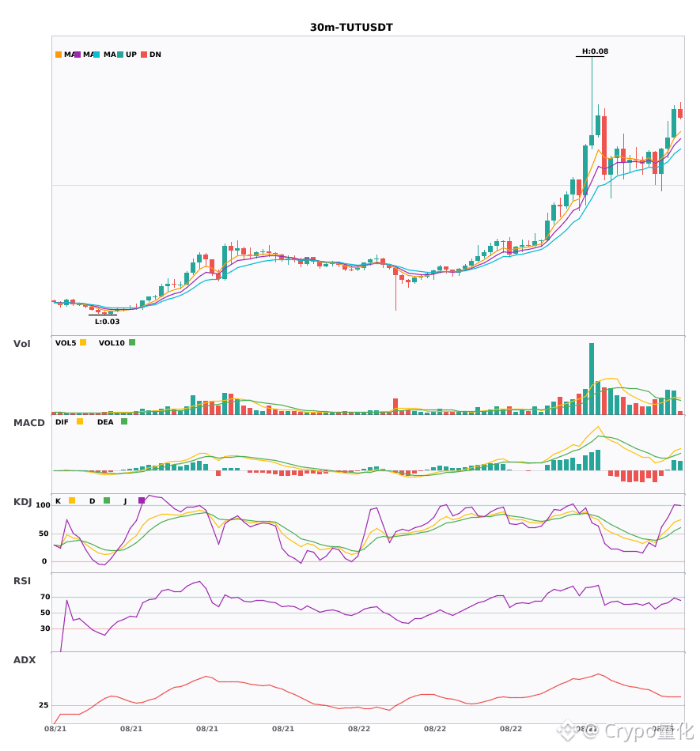Select the orange MA legend swatch

point(59,55)
